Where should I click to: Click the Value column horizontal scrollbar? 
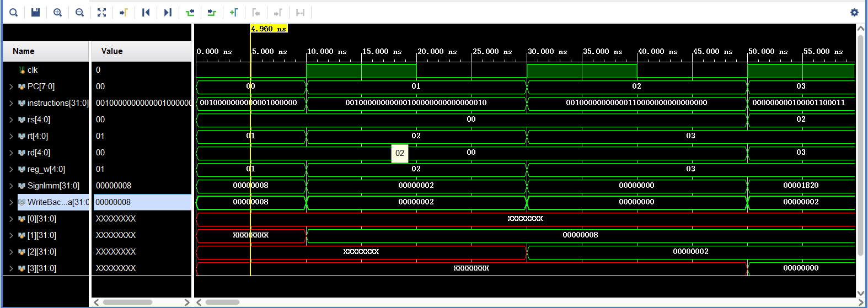(127, 302)
